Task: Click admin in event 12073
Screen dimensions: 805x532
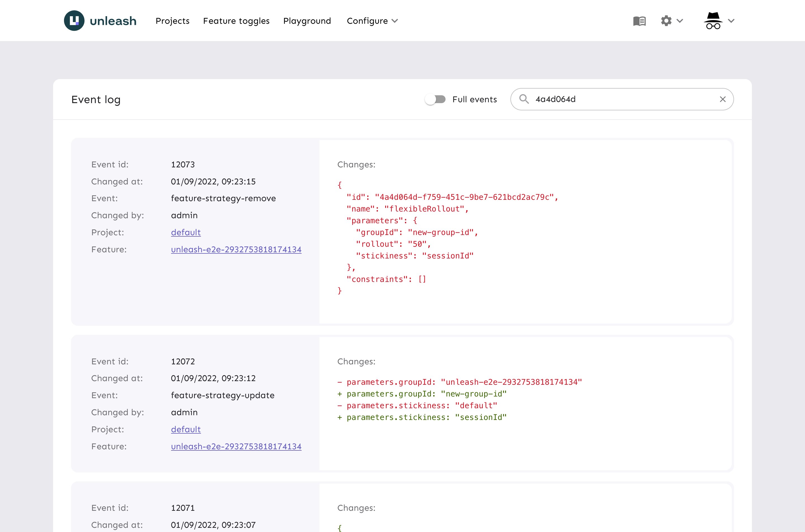Action: pyautogui.click(x=184, y=215)
